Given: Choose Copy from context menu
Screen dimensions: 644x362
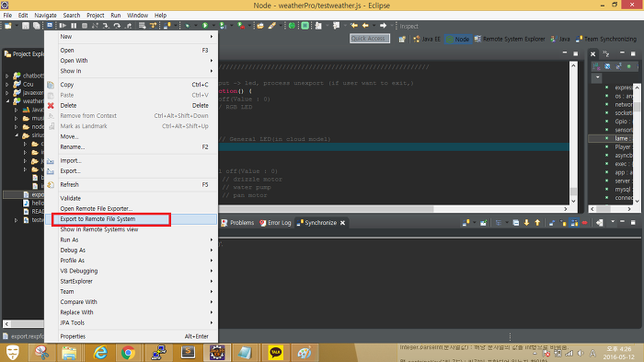Looking at the screenshot, I should (x=132, y=85).
